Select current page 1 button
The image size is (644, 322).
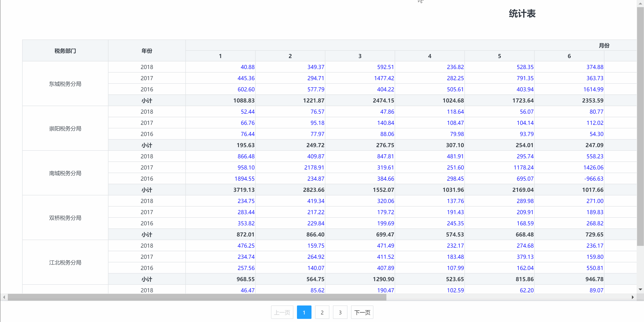tap(304, 312)
